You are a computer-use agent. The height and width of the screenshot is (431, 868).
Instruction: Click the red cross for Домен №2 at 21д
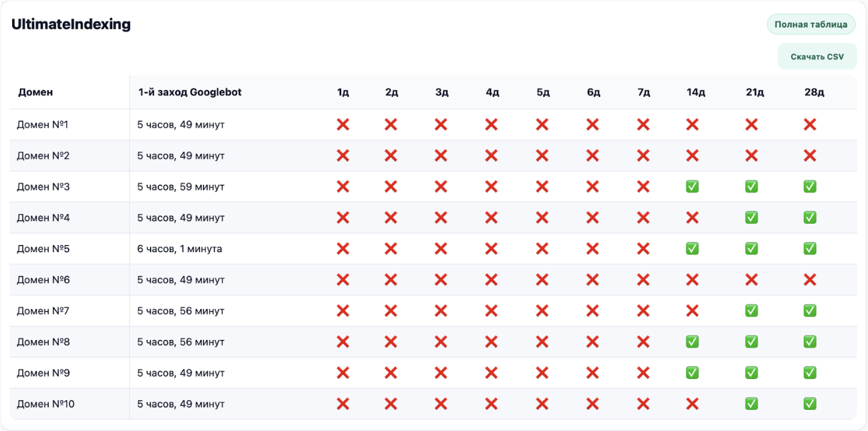pyautogui.click(x=751, y=156)
